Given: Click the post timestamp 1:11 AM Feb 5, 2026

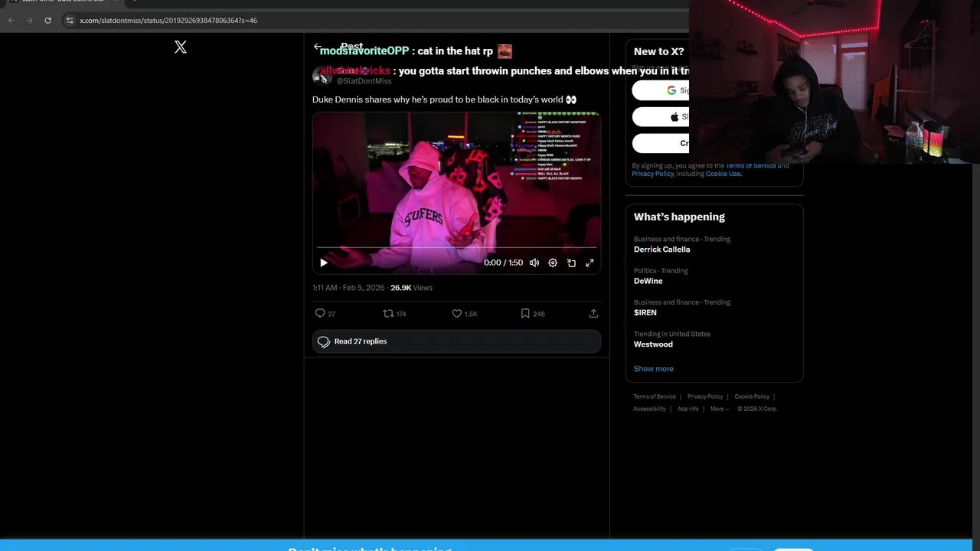Looking at the screenshot, I should [x=348, y=288].
